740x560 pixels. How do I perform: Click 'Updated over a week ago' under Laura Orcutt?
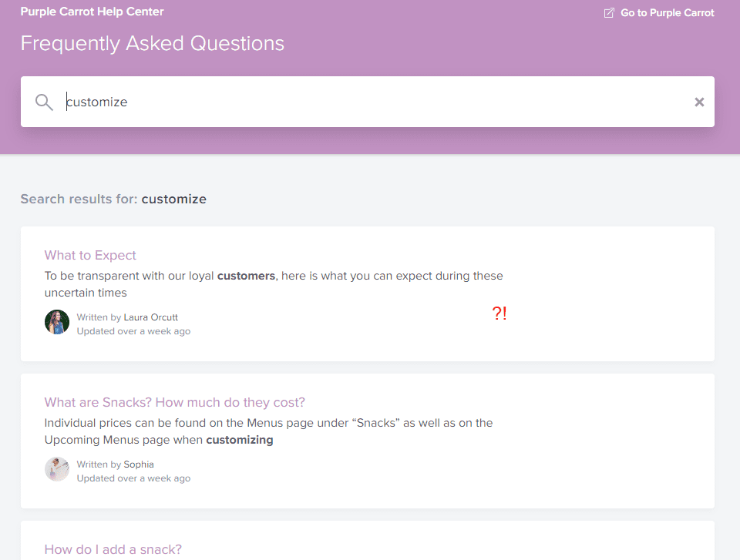click(133, 331)
